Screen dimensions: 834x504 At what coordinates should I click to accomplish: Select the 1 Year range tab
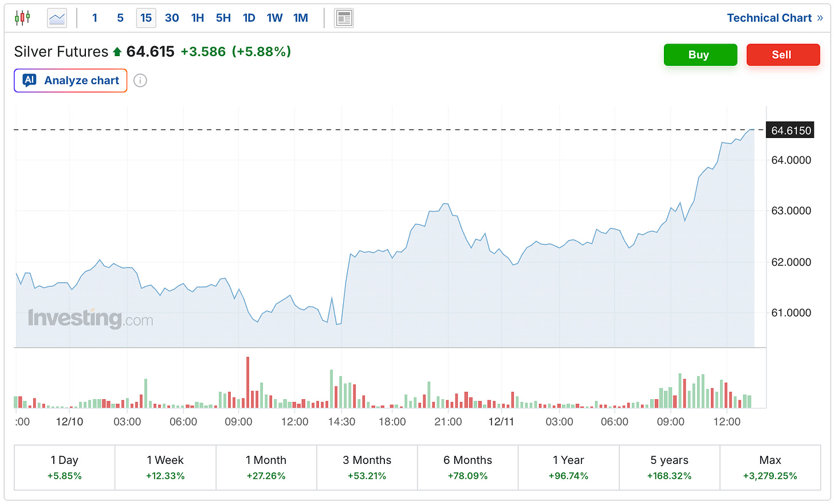(568, 467)
